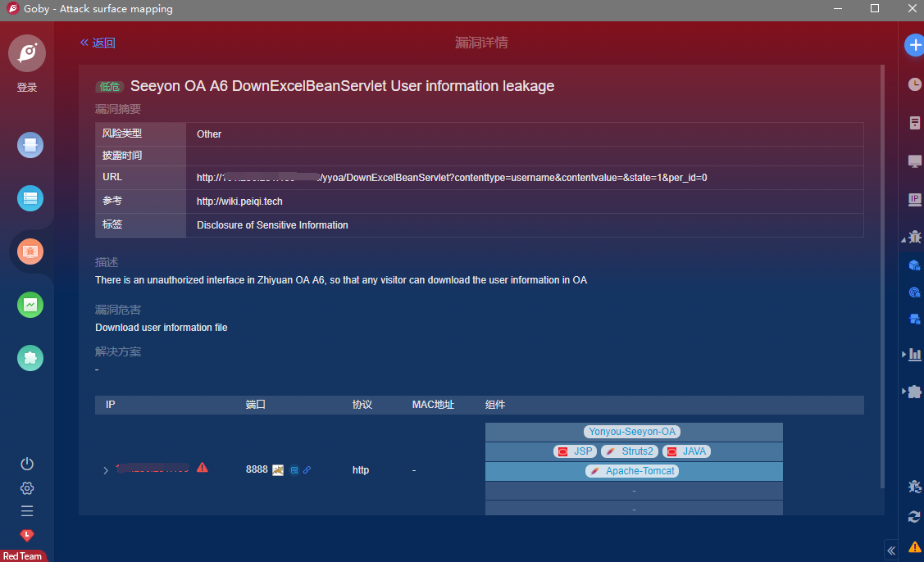
Task: Expand the IP address row chevron
Action: (106, 470)
